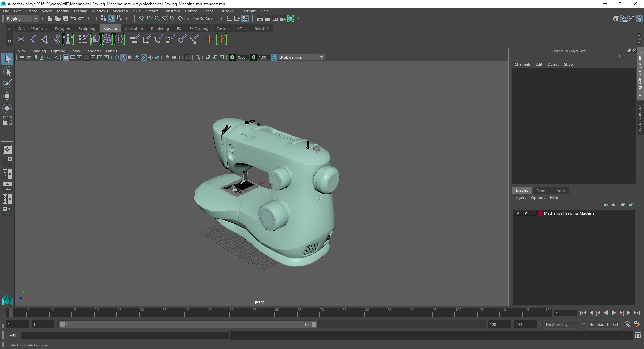Expand shelf tab list menu

(9, 29)
